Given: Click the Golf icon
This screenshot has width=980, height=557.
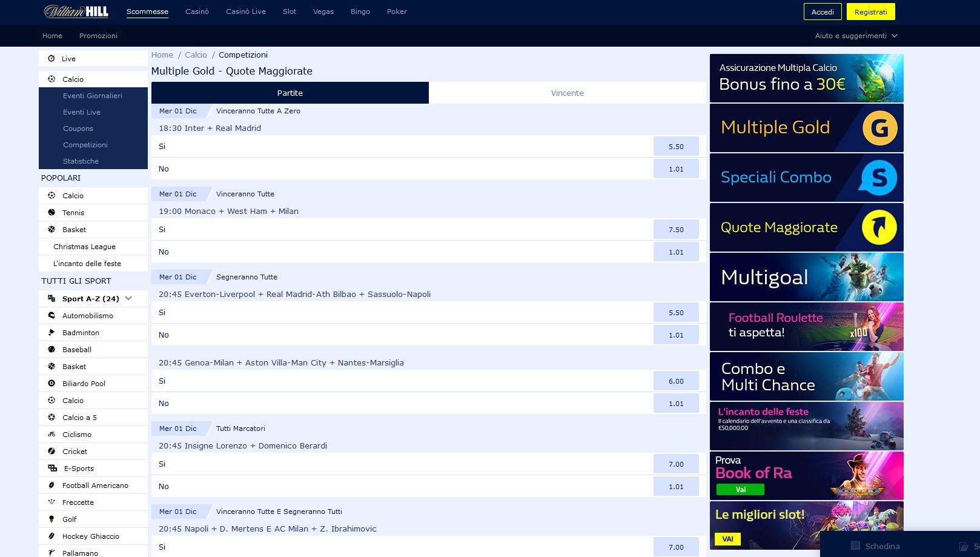Looking at the screenshot, I should (51, 519).
